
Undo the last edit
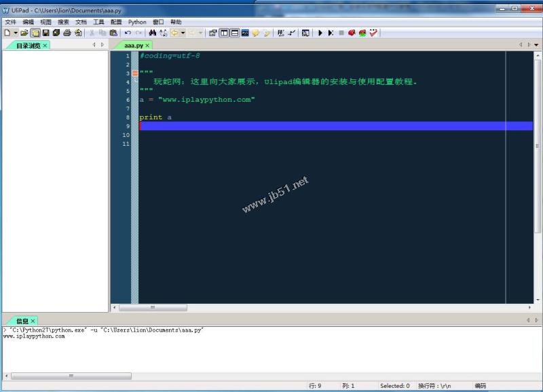point(128,33)
